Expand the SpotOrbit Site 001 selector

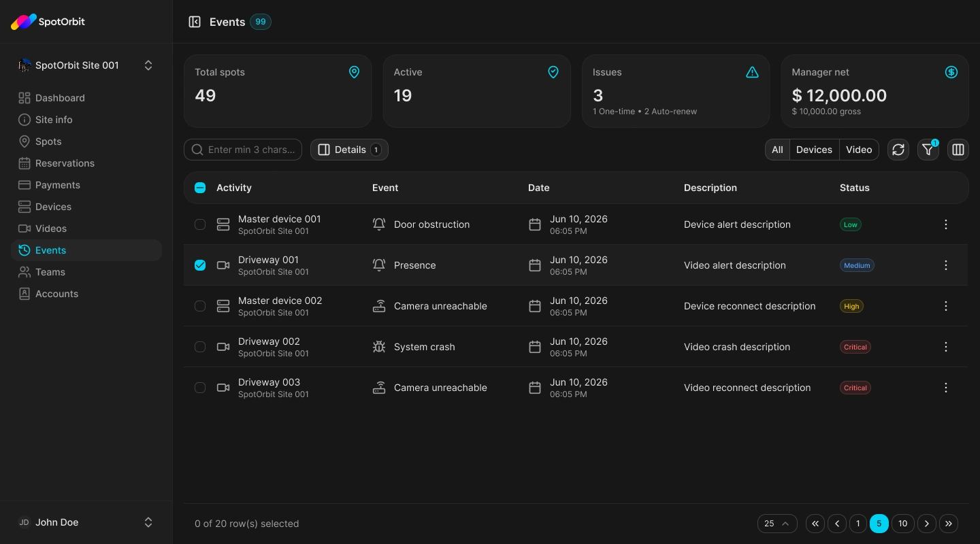[x=86, y=65]
